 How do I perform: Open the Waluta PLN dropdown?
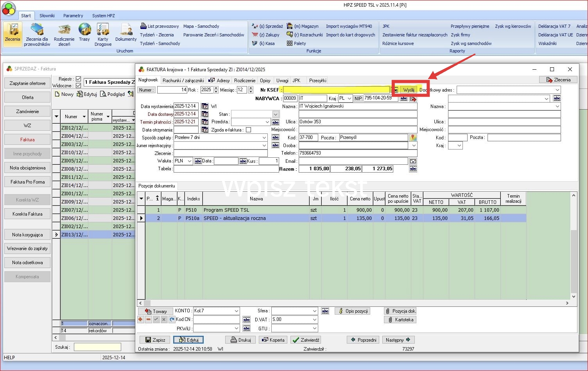[190, 161]
